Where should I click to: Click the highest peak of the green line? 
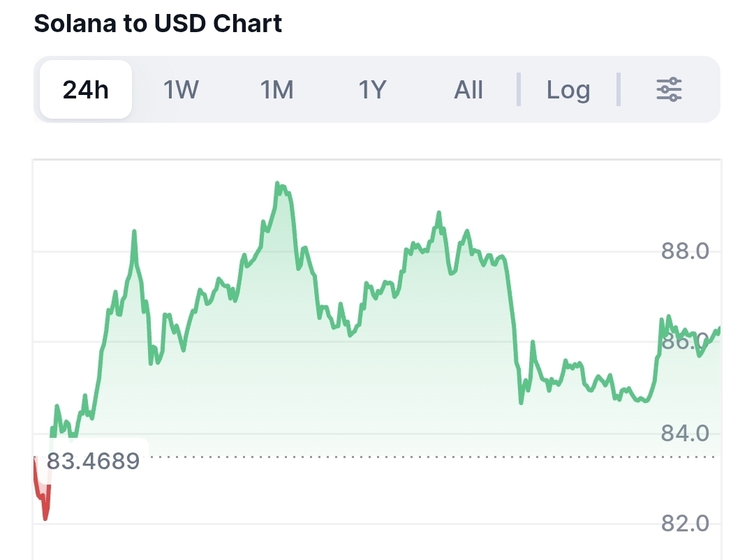(277, 184)
